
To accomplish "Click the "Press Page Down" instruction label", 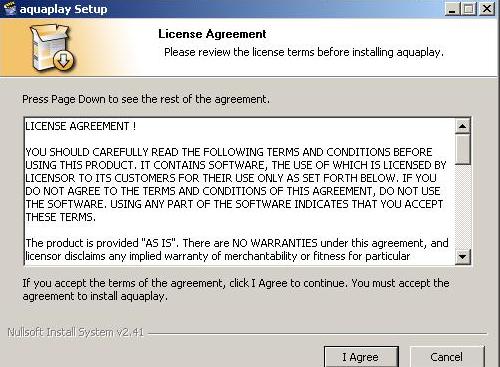I will (146, 99).
